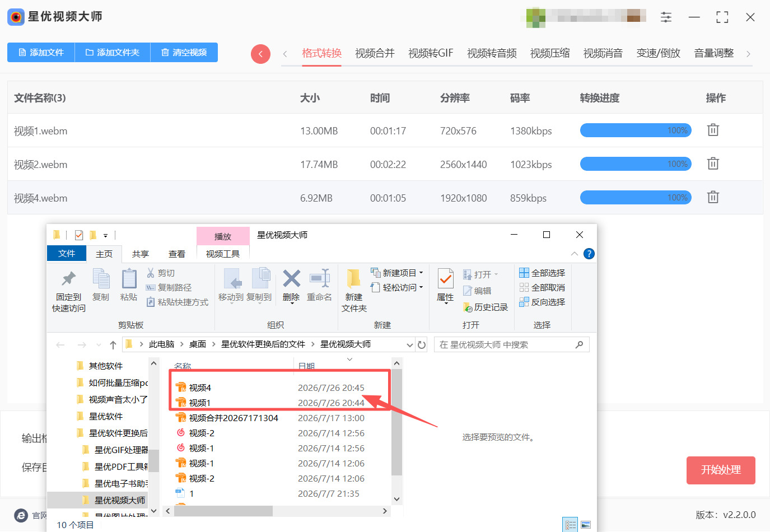The image size is (770, 532).
Task: Switch to the 格式转换 tab
Action: 321,53
